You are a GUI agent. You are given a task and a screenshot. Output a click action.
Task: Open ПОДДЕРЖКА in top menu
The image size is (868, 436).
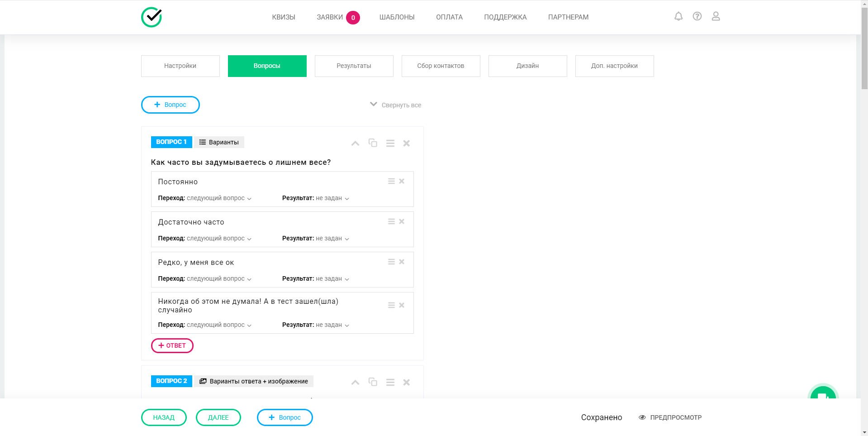(505, 17)
